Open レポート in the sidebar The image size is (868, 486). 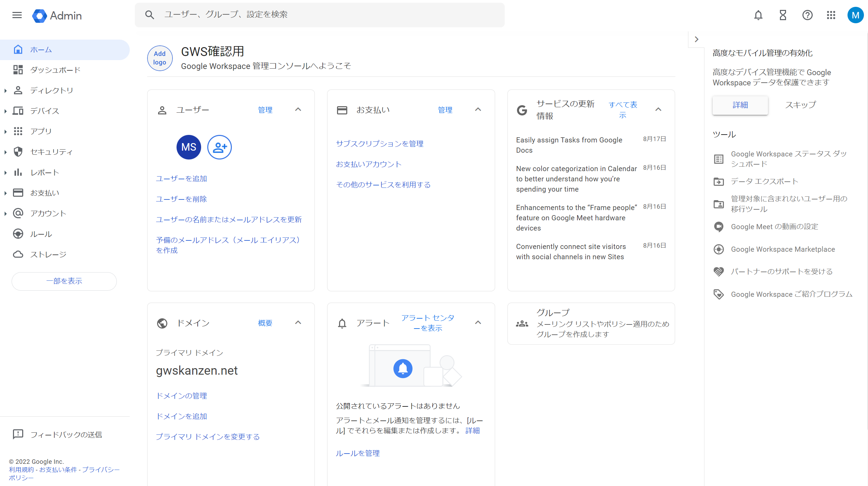pos(65,172)
